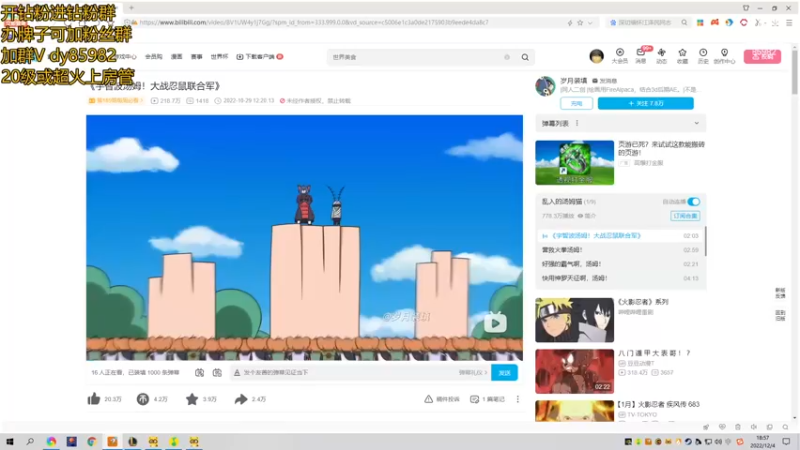Open the green ring game ad thumbnail

(574, 163)
